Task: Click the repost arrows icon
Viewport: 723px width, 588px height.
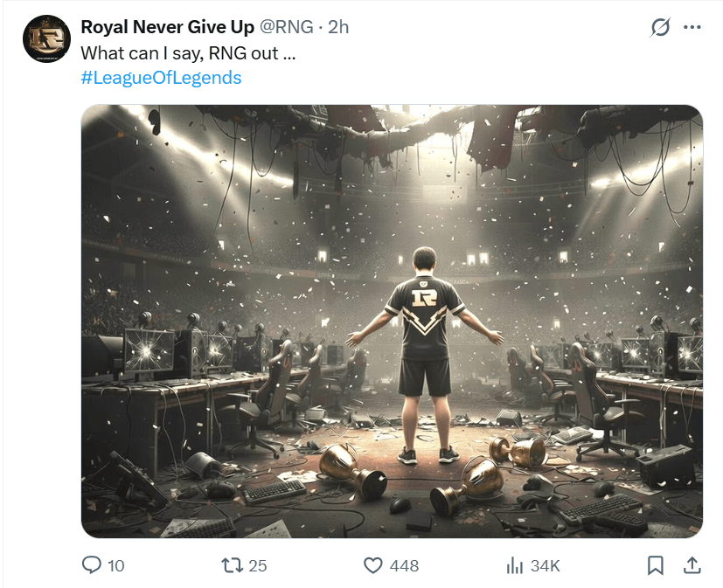Action: click(x=233, y=566)
